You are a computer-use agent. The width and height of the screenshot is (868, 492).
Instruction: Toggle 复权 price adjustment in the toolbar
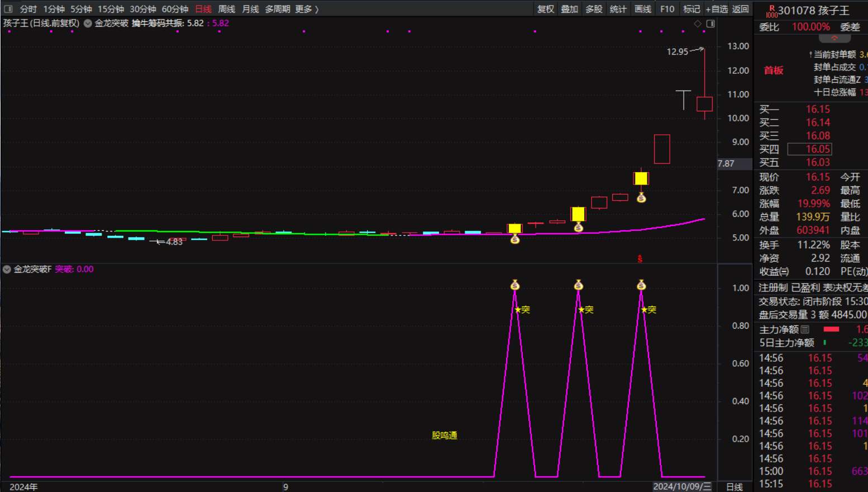pyautogui.click(x=545, y=9)
